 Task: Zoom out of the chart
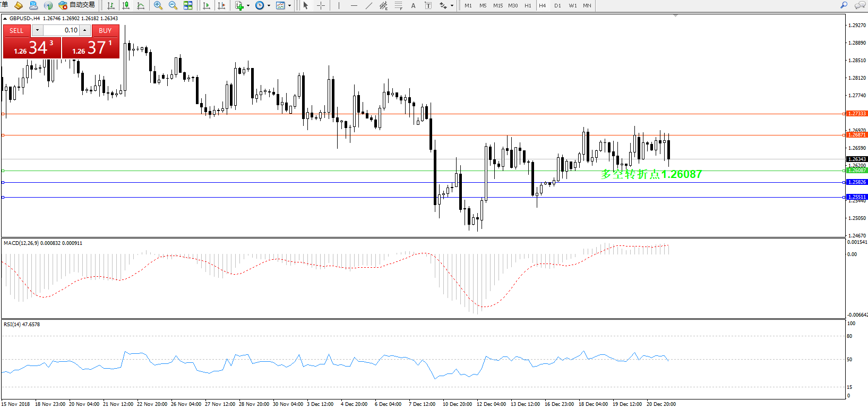coord(173,5)
